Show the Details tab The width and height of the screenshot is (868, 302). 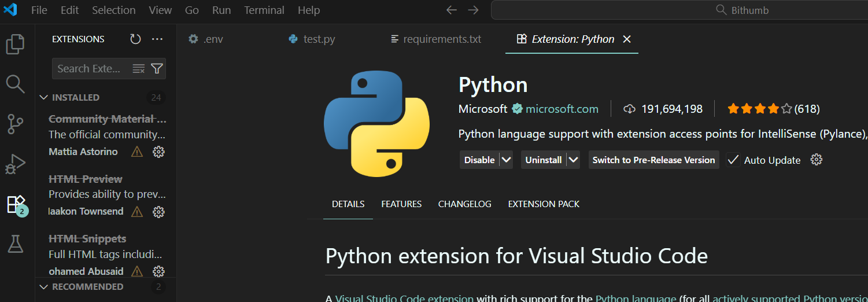[348, 204]
